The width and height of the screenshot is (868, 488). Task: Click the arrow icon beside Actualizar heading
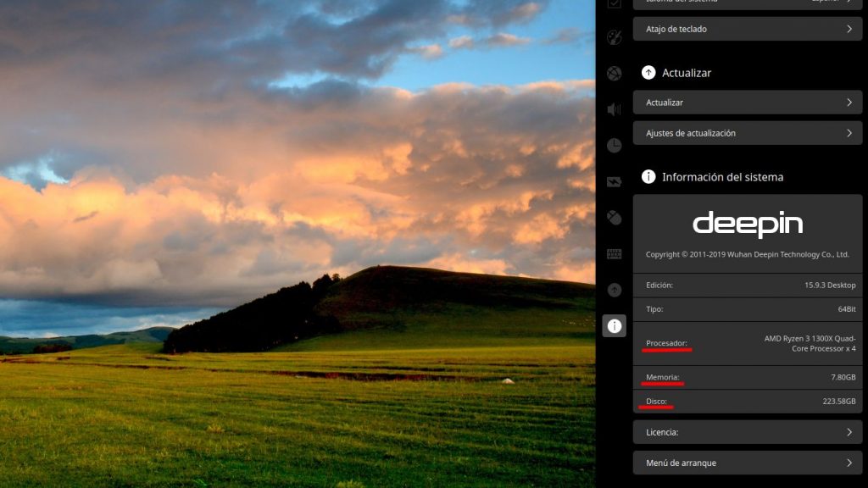648,73
